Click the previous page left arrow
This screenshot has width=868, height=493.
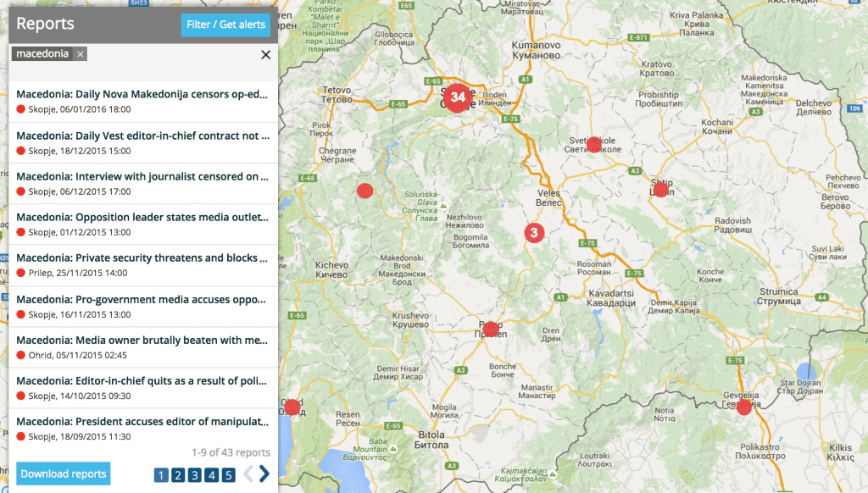coord(248,474)
